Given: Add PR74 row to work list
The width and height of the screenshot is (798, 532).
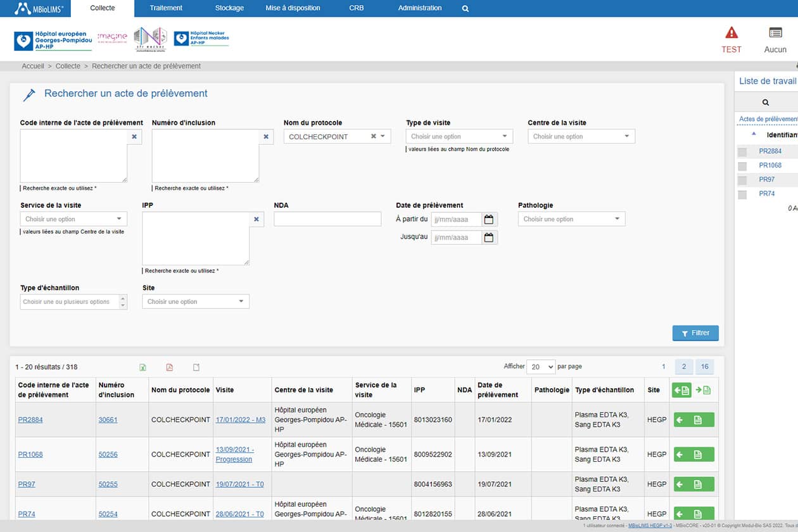Looking at the screenshot, I should [693, 514].
